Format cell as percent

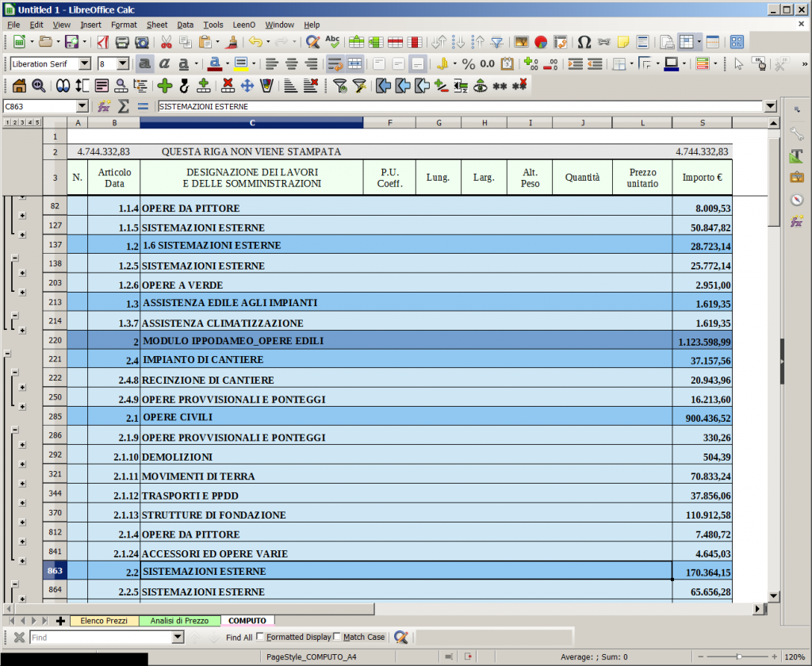tap(468, 63)
